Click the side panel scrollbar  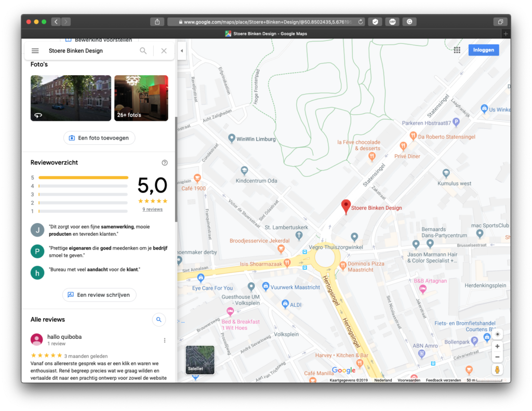[176, 169]
